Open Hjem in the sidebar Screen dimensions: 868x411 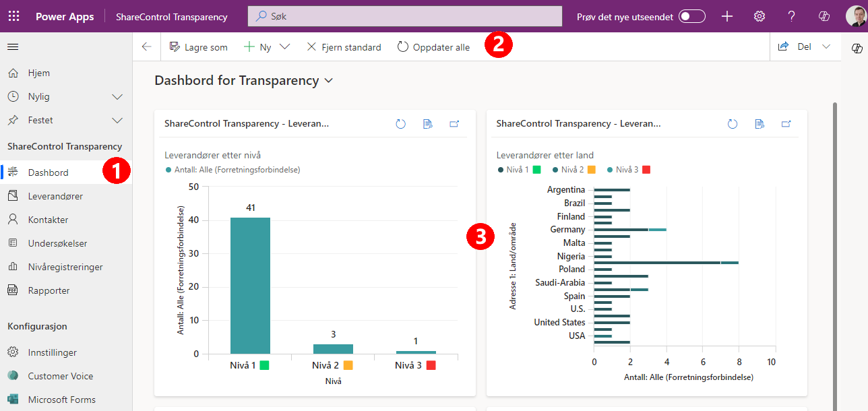[x=66, y=73]
